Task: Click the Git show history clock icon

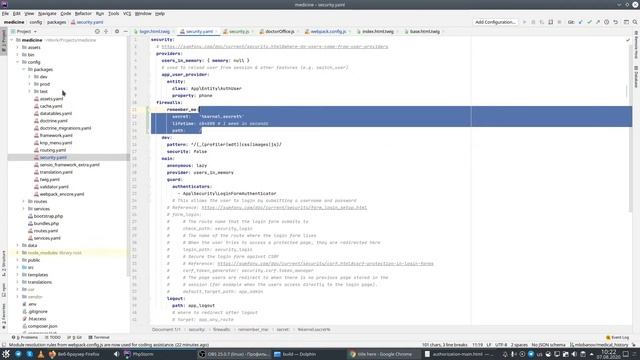Action: click(x=607, y=22)
